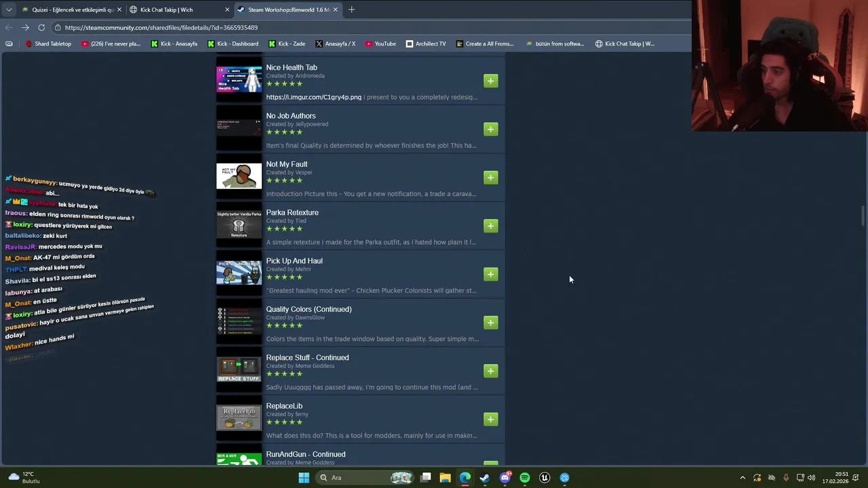Image resolution: width=868 pixels, height=488 pixels.
Task: Show hidden system tray icons
Action: click(743, 478)
